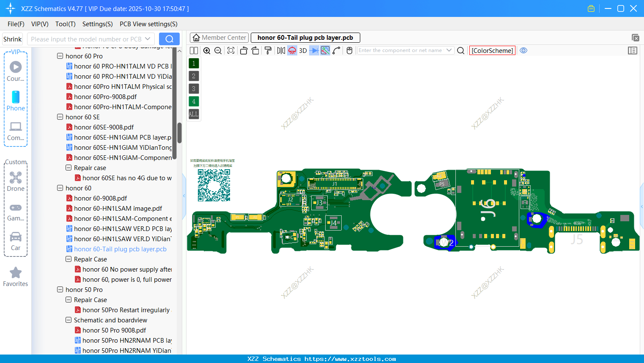The width and height of the screenshot is (644, 363).
Task: Open honor 60SE-9008.pdf
Action: pyautogui.click(x=104, y=127)
